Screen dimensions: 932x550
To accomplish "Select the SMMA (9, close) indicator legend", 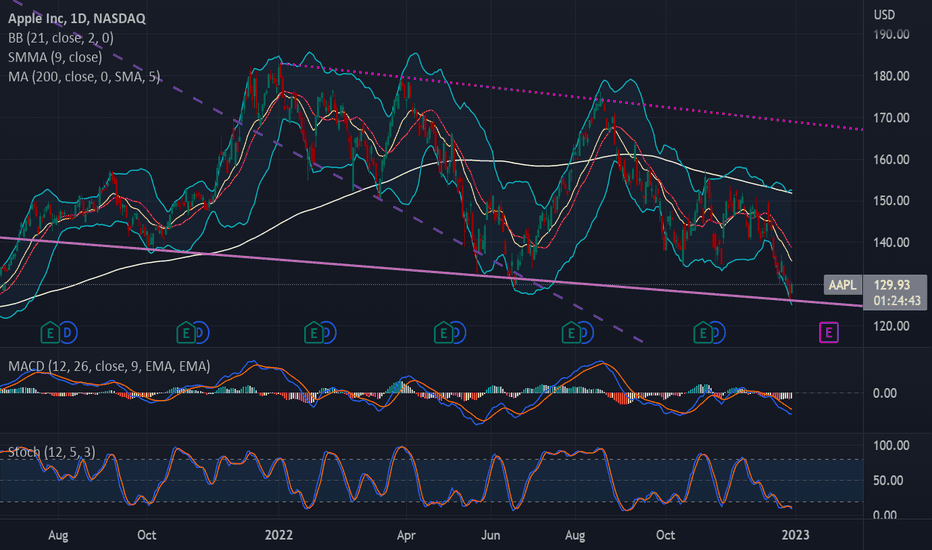I will (x=55, y=57).
